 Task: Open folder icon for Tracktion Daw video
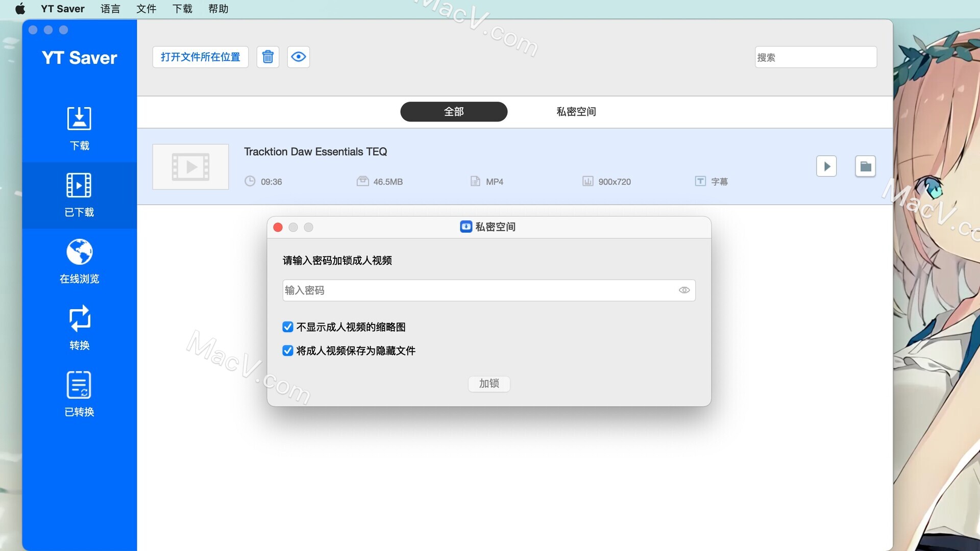[866, 166]
